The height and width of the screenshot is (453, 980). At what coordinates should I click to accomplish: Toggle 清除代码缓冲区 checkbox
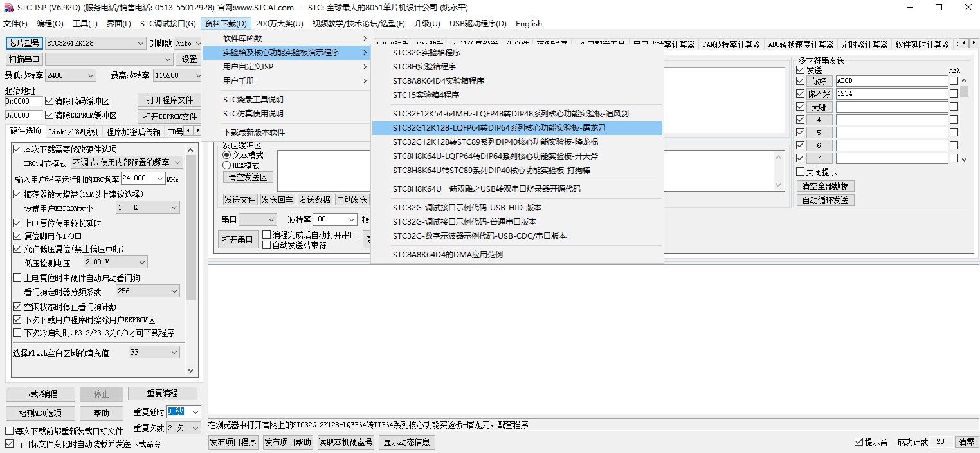point(50,101)
